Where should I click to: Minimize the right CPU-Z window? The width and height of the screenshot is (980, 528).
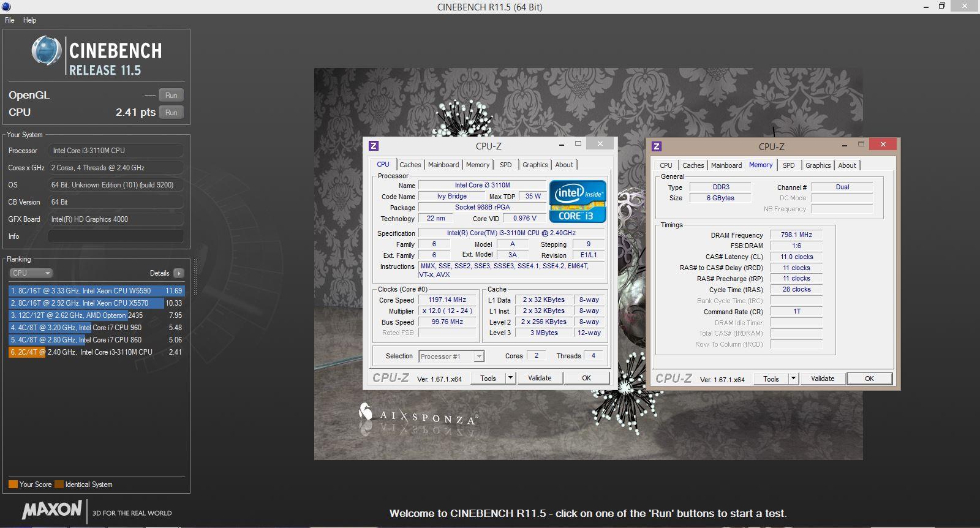845,145
